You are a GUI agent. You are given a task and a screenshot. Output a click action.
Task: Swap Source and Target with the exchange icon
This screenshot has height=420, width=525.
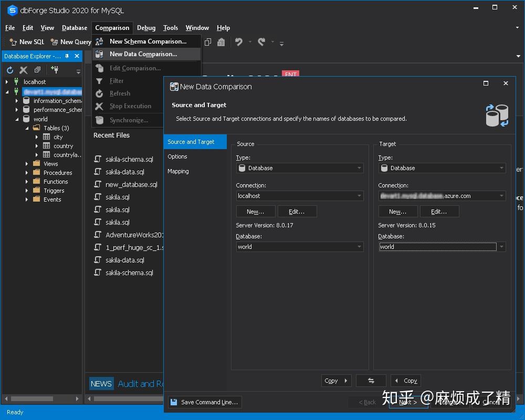click(x=371, y=381)
